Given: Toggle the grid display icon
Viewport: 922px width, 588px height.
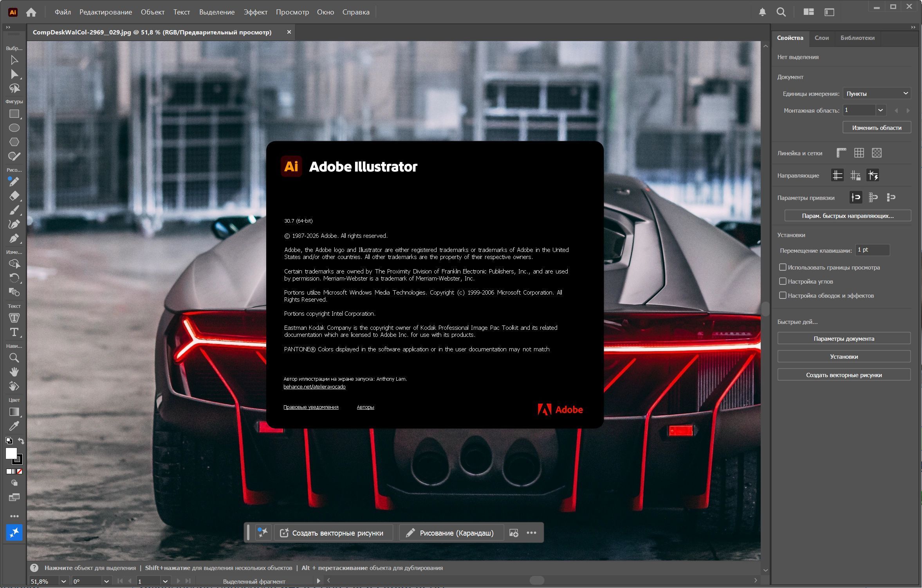Looking at the screenshot, I should (859, 153).
